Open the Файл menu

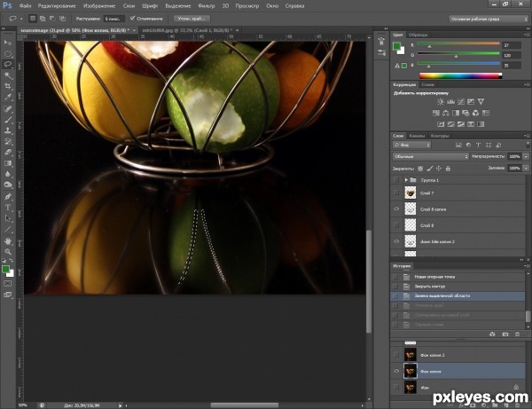pos(25,6)
